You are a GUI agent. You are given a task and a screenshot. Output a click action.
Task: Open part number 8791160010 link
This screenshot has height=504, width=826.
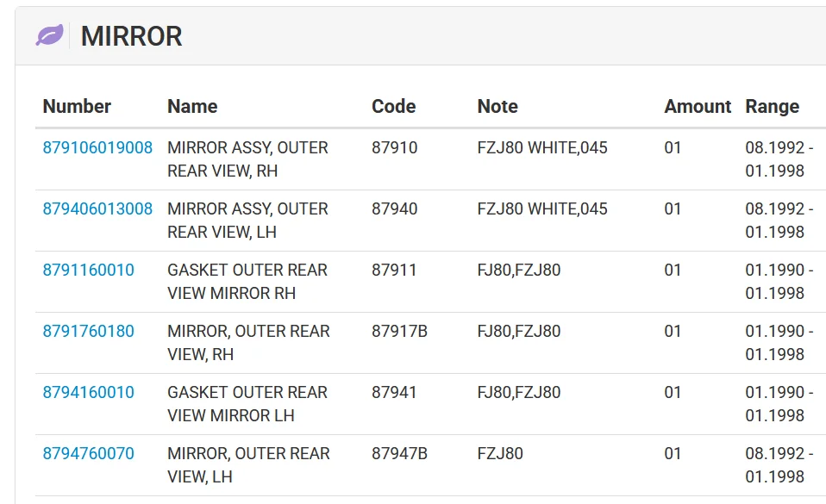click(x=89, y=270)
